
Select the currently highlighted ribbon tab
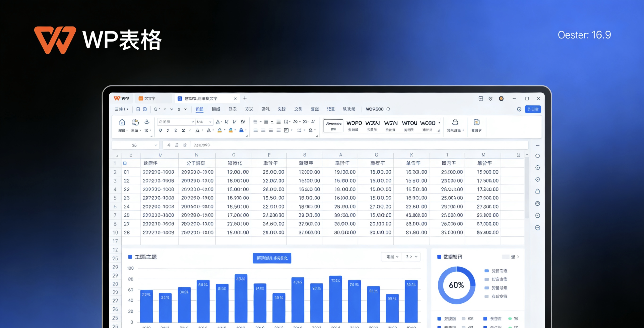click(x=199, y=109)
